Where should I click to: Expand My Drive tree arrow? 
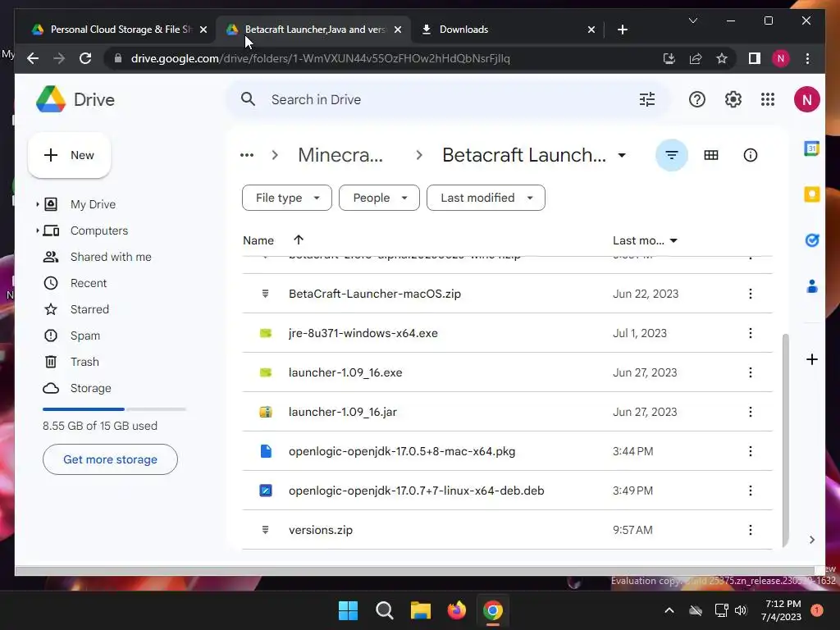point(37,204)
